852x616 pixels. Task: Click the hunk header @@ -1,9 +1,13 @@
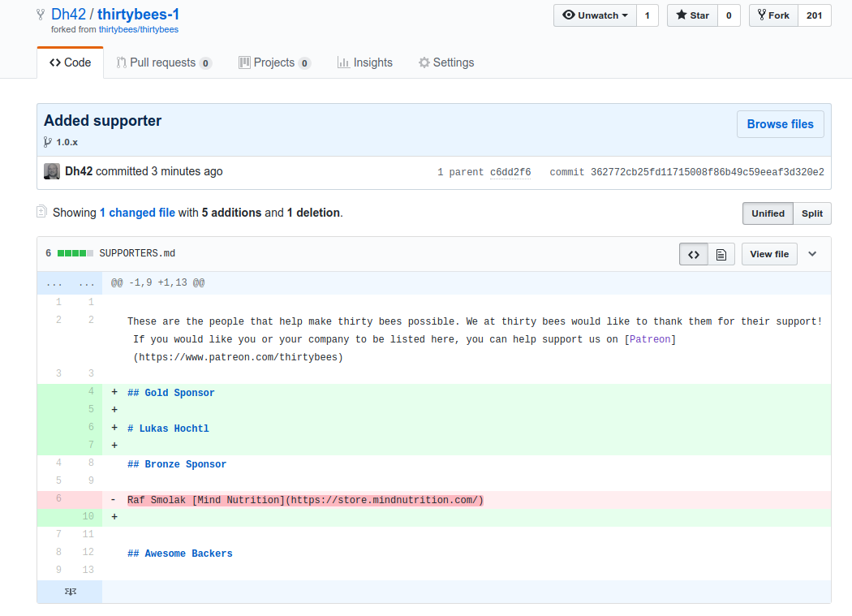[x=157, y=282]
